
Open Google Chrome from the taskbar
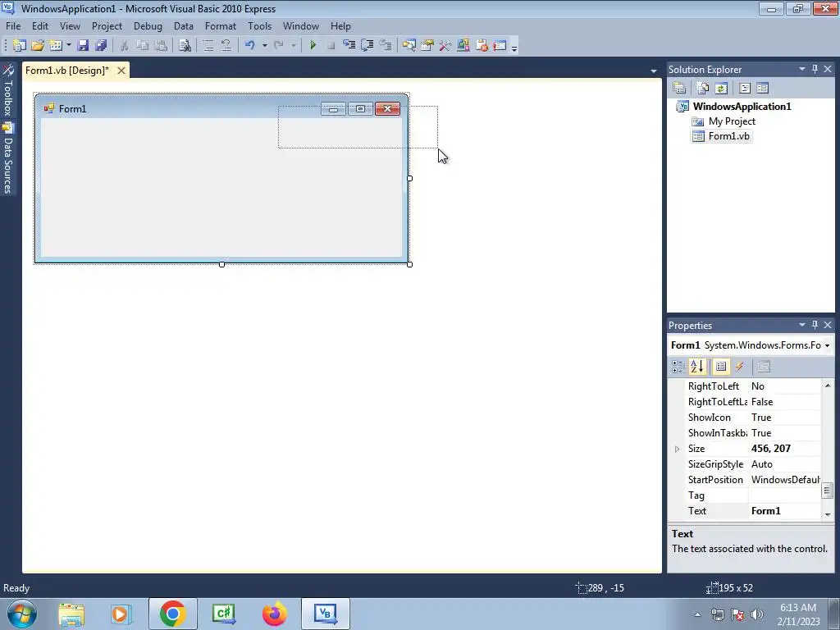pos(172,614)
